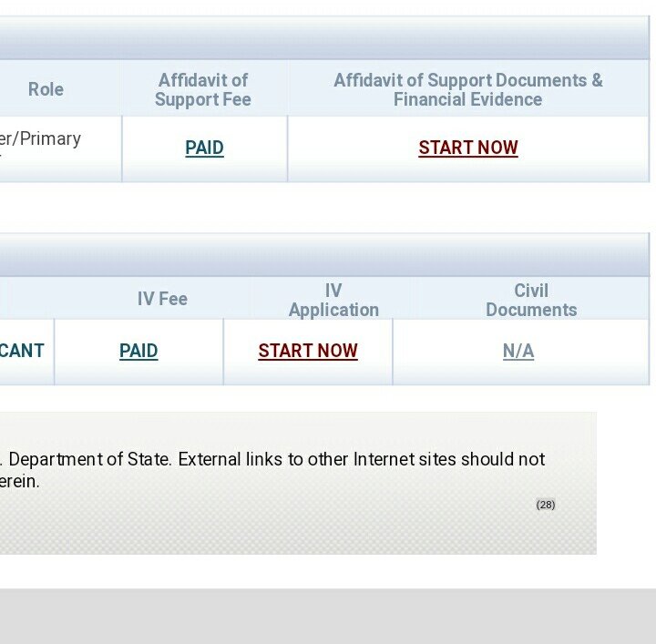Click the IV Fee column header

click(162, 299)
